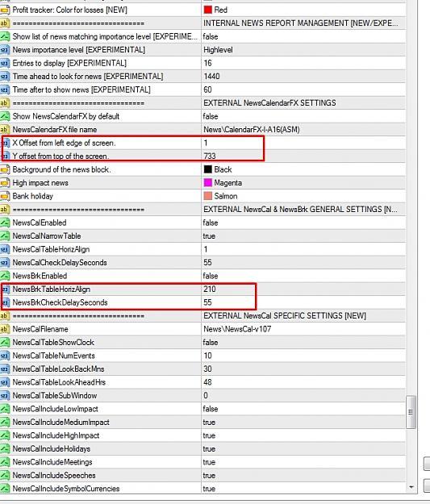
Task: Select the Y offset from top of the screen label
Action: [61, 156]
